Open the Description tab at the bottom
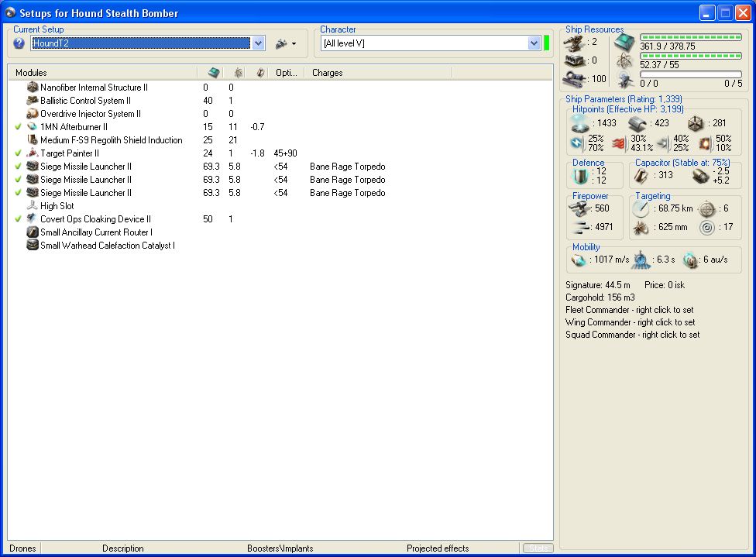Viewport: 756px width, 557px height. (x=123, y=548)
